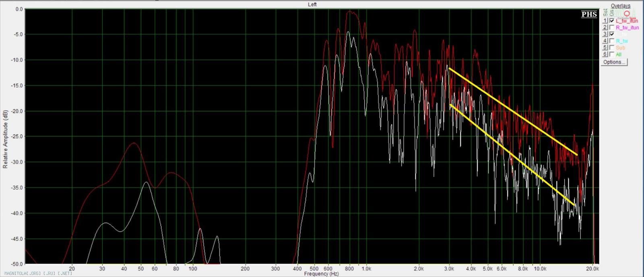This screenshot has width=644, height=277.
Task: Click the Set button numbered 4
Action: [x=605, y=41]
